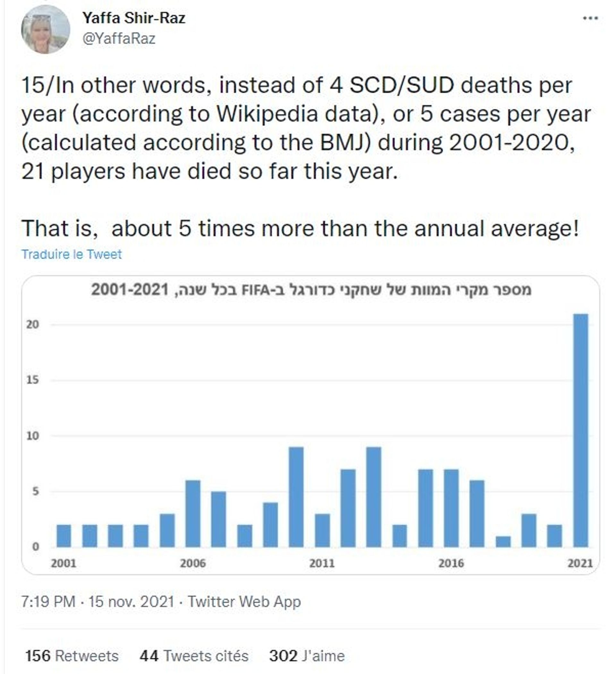
Task: Click the Traduire le Tweet link
Action: point(72,254)
